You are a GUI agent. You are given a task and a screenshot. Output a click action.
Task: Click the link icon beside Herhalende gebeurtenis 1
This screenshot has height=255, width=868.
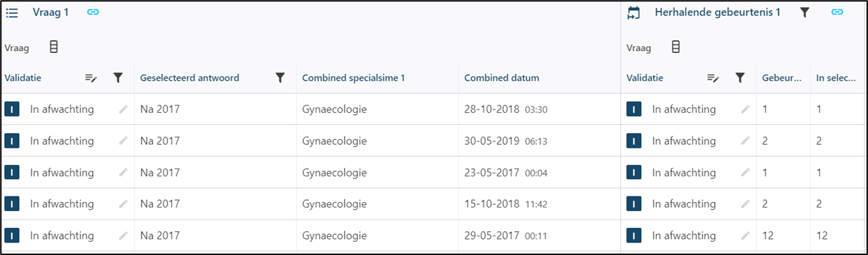[x=837, y=13]
